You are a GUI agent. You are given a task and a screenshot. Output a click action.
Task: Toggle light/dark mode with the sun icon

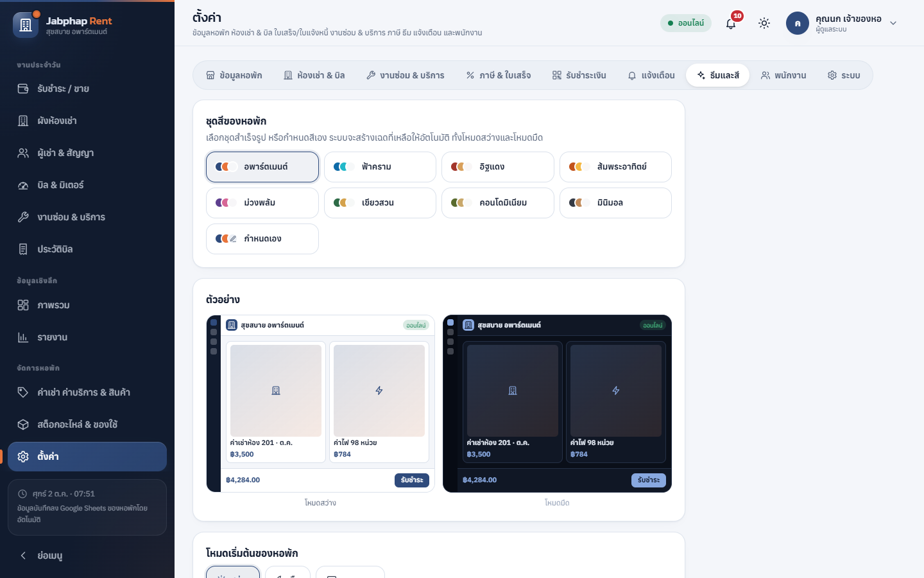point(764,23)
